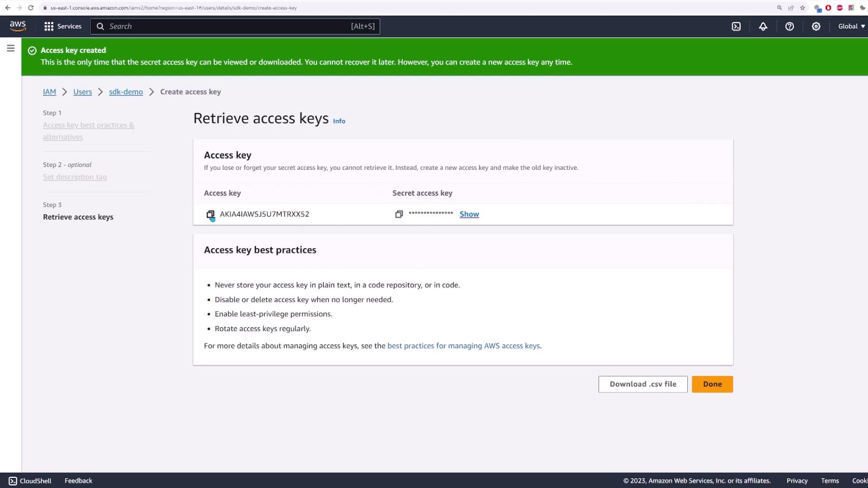Open Feedback in the footer
The image size is (868, 488).
(78, 481)
